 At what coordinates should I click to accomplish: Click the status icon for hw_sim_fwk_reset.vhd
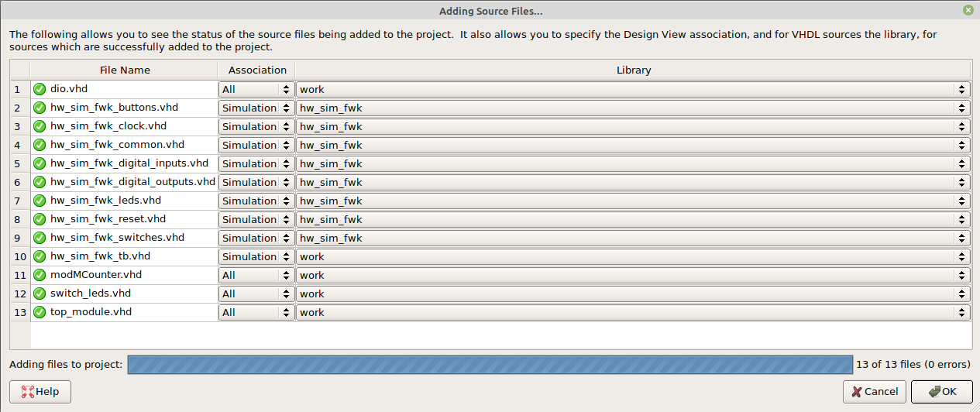coord(40,219)
